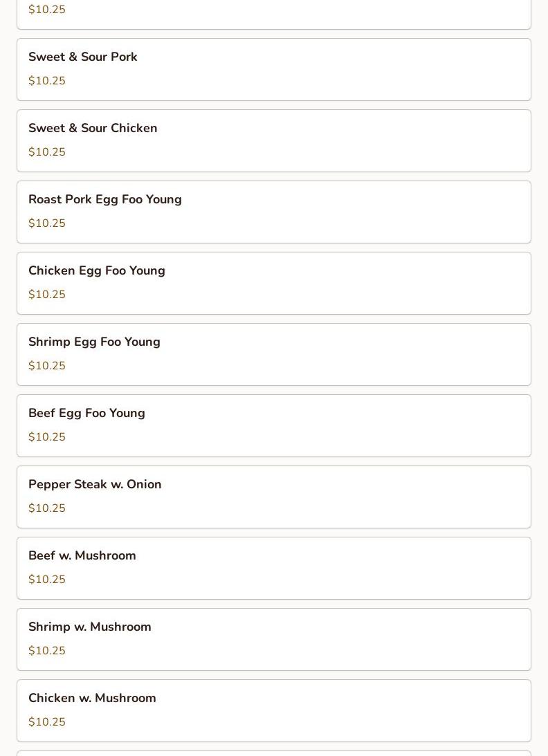This screenshot has width=548, height=756.
Task: Click price under Chicken Egg Foo Young
Action: tap(47, 295)
